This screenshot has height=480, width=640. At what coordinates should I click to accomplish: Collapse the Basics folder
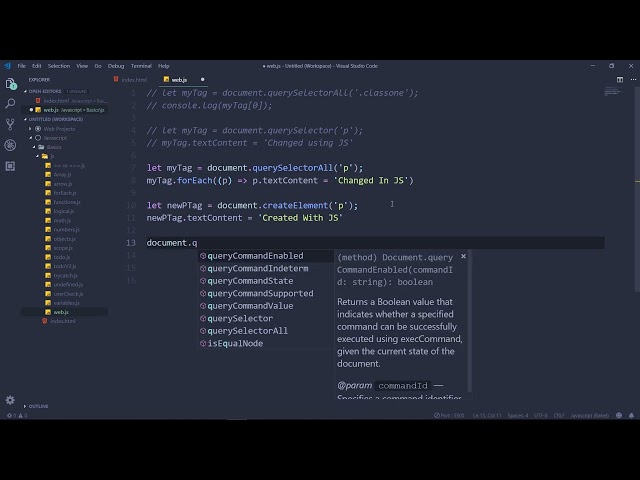click(34, 147)
